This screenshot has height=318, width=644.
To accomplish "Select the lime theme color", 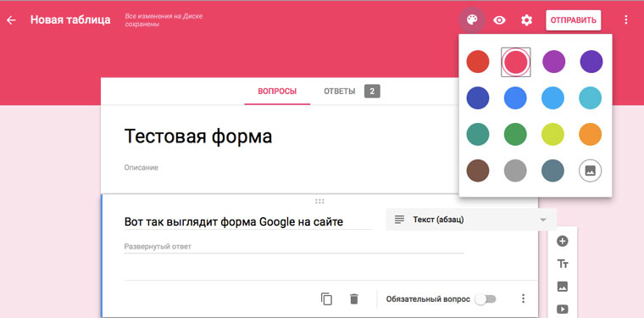I will 552,134.
